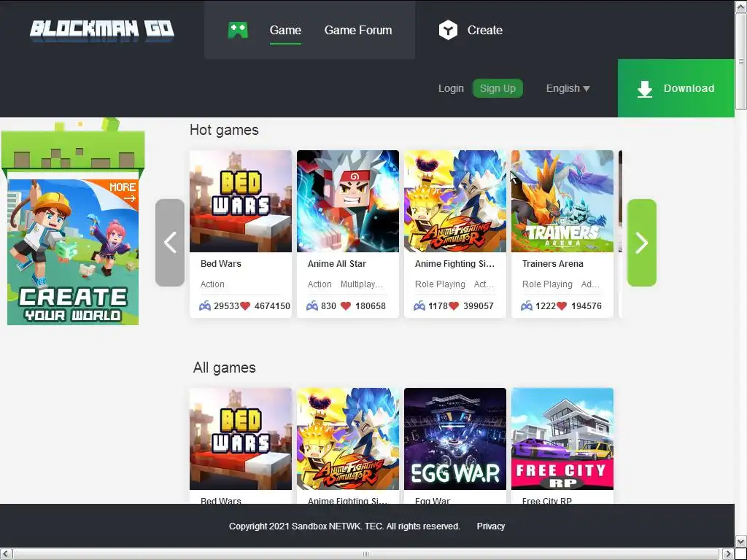Click the 194576 likes count

(586, 306)
